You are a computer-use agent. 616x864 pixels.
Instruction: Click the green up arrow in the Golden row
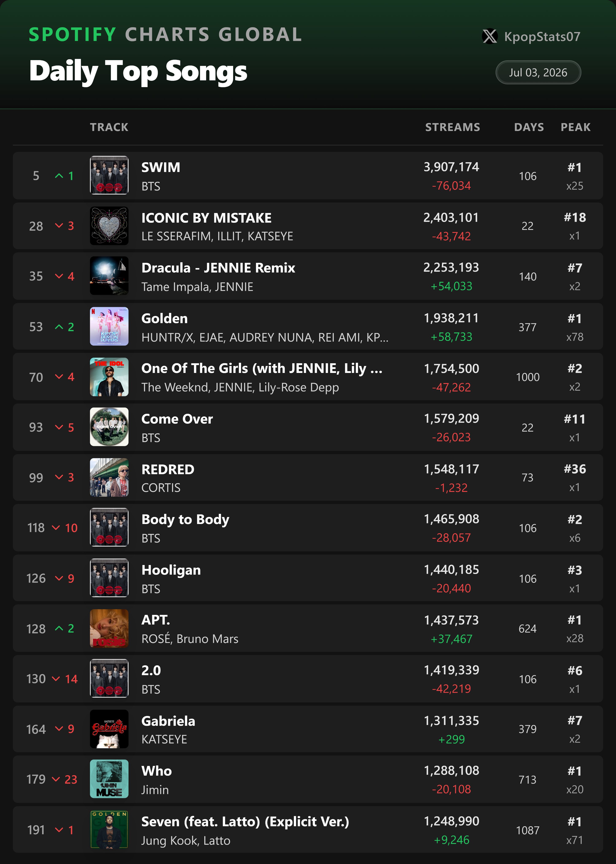(59, 327)
